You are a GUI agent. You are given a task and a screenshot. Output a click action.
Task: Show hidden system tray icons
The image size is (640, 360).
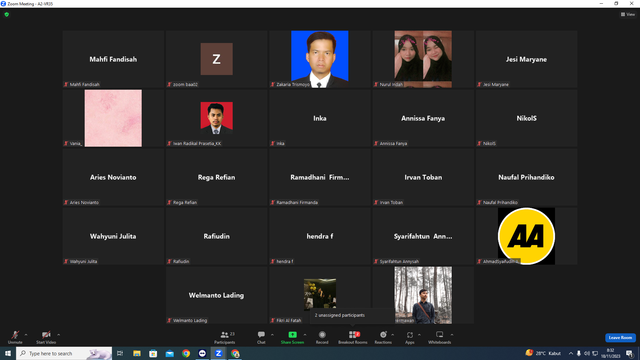click(x=571, y=353)
